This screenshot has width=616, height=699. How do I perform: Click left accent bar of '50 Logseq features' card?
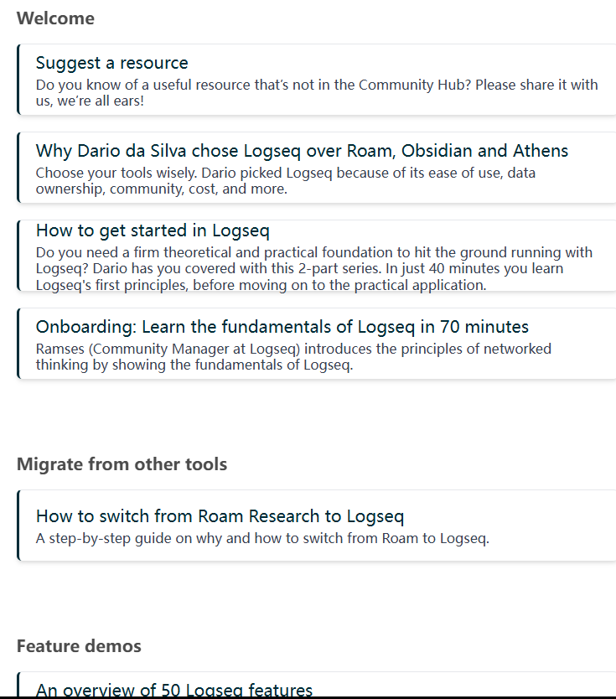tap(18, 685)
